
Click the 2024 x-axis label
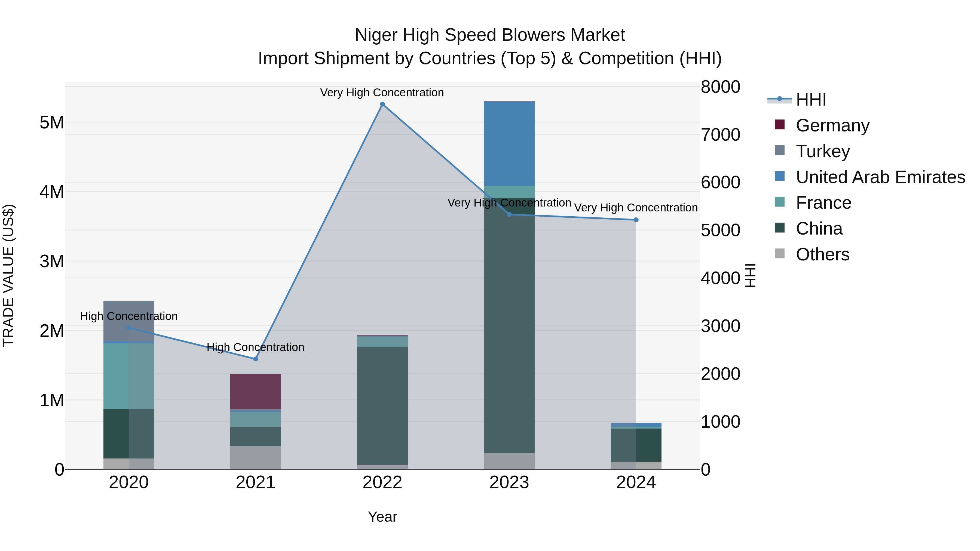636,482
